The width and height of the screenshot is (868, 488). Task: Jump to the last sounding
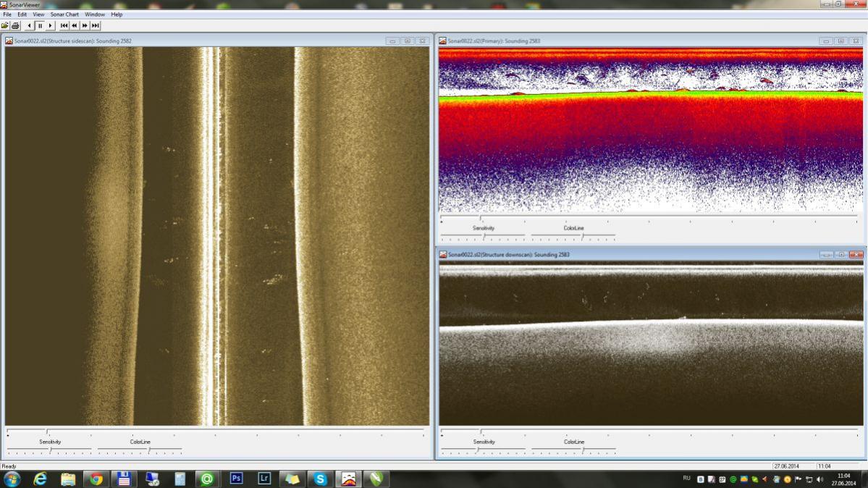pos(96,25)
